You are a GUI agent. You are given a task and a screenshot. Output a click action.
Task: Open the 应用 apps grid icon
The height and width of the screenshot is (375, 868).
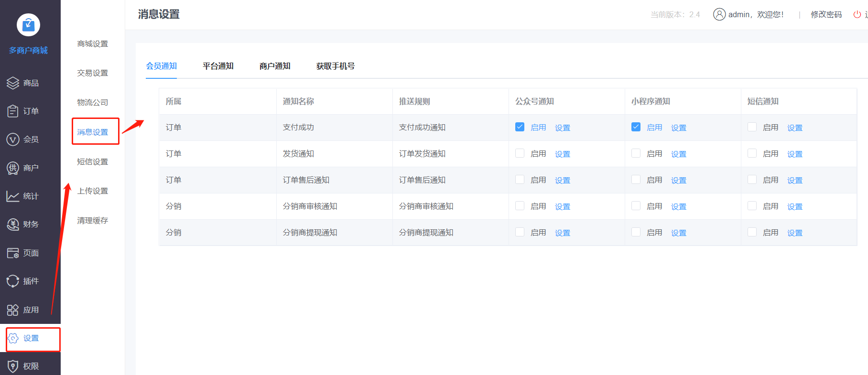13,310
